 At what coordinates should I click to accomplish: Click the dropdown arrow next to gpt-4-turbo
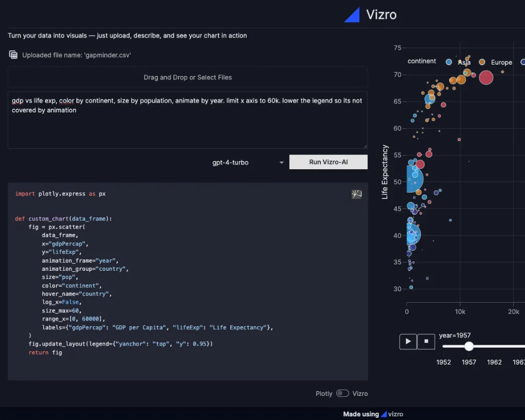pyautogui.click(x=281, y=163)
